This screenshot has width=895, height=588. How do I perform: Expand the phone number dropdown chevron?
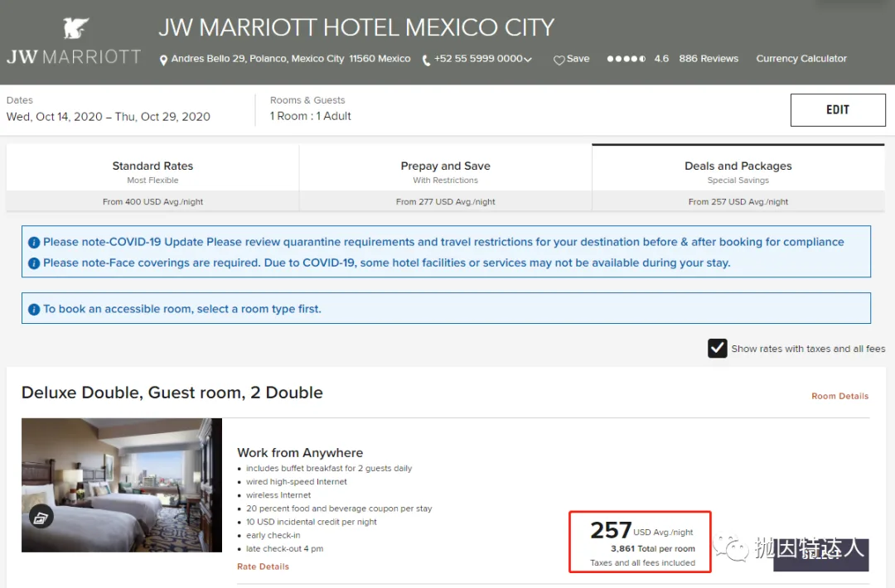click(528, 60)
